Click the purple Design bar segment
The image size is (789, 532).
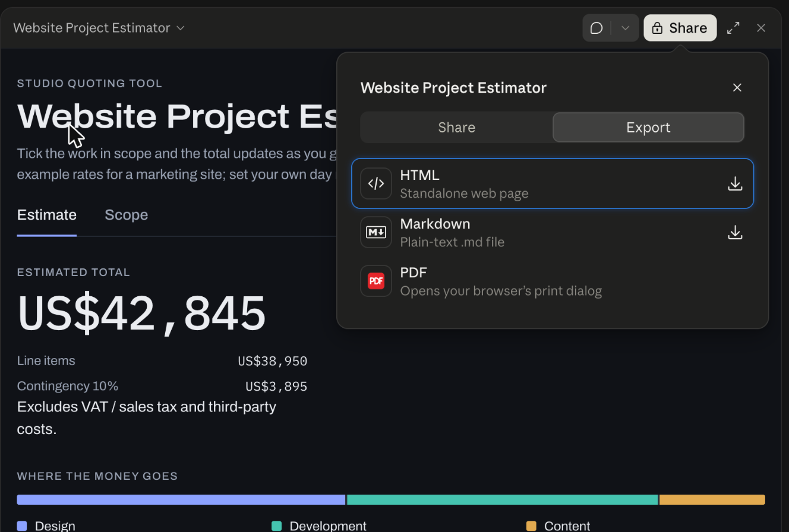[181, 500]
